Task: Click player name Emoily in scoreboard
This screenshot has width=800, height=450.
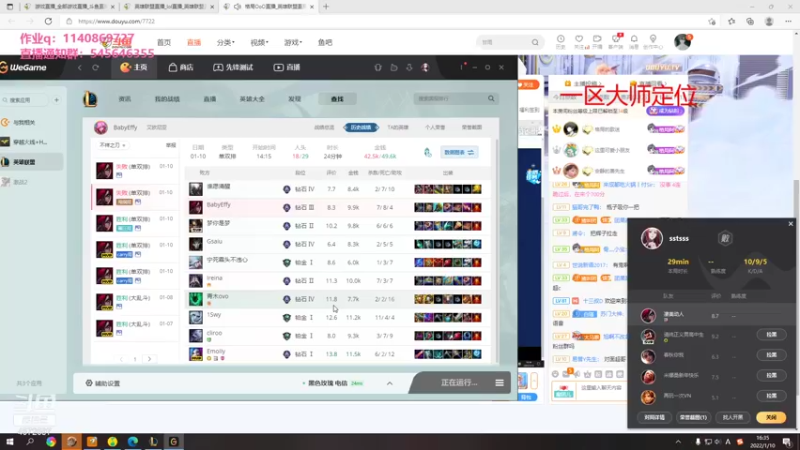Action: [x=216, y=351]
